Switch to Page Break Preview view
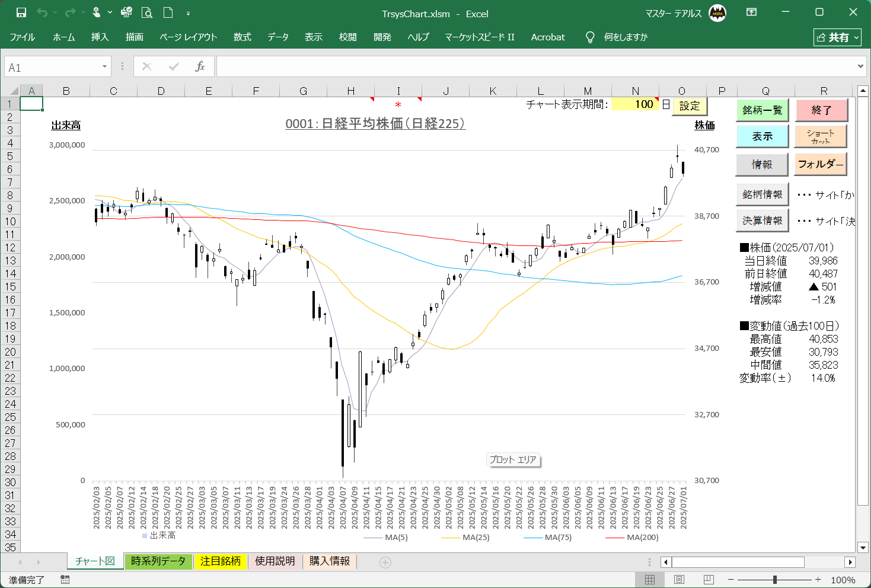Viewport: 871px width, 588px height. 709,580
